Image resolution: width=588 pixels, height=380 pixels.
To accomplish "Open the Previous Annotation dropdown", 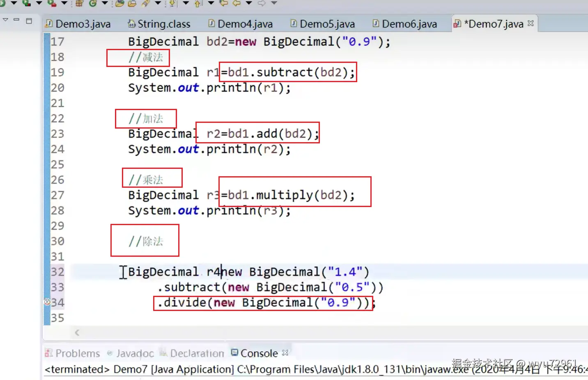I will pyautogui.click(x=211, y=3).
